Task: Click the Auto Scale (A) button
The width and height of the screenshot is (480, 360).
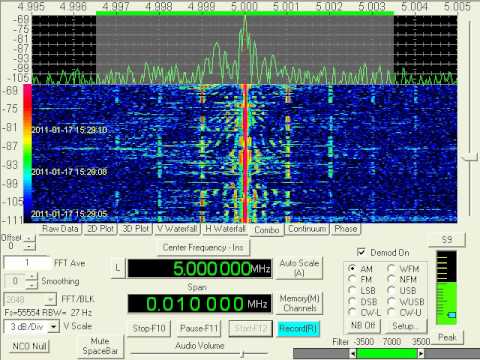Action: coord(299,268)
